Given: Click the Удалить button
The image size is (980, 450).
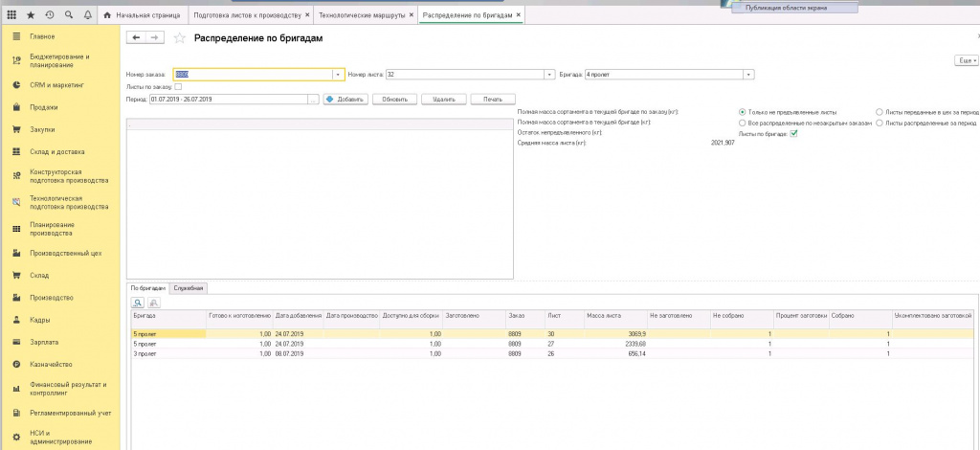Looking at the screenshot, I should (x=444, y=100).
